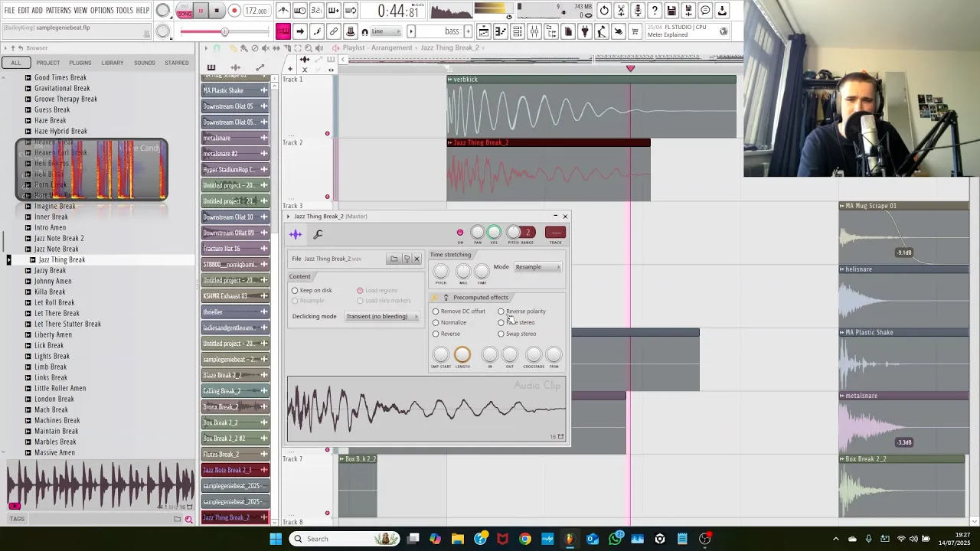Viewport: 980px width, 551px height.
Task: Open the Browser menu arrow
Action: pos(5,48)
